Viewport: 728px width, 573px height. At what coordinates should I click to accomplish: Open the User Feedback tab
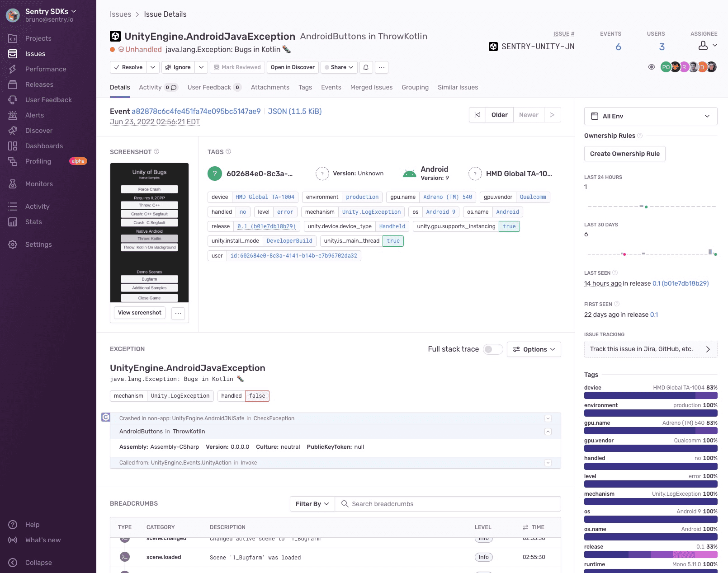(209, 87)
